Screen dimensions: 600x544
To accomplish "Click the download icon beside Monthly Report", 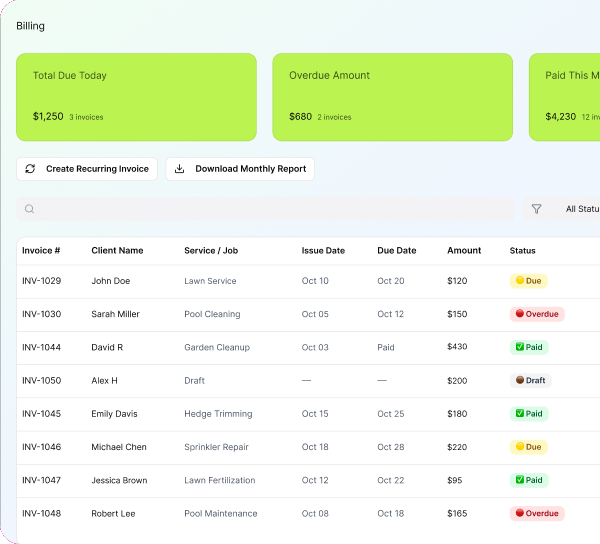I will (x=179, y=169).
